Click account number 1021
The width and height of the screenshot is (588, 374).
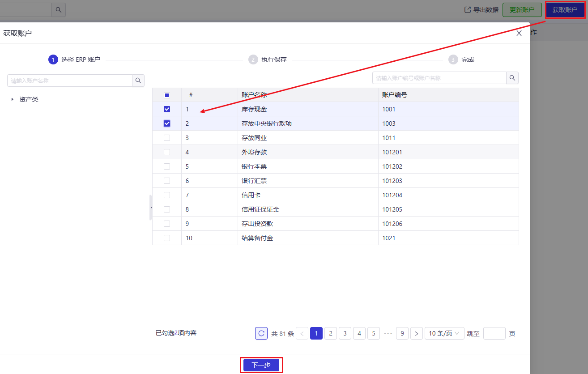pos(389,238)
